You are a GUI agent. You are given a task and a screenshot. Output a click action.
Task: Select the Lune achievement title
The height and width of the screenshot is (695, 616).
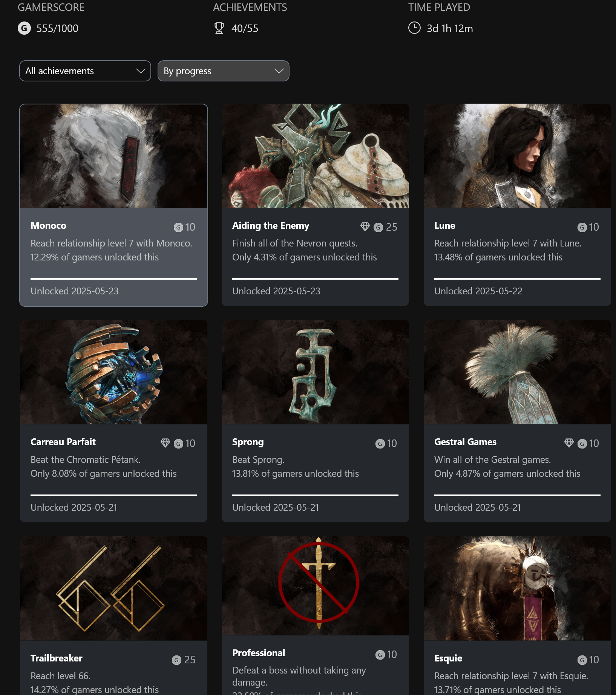click(x=444, y=225)
